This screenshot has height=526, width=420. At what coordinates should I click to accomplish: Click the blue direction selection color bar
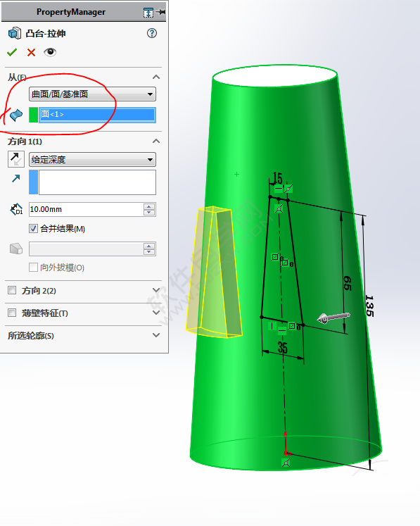34,182
